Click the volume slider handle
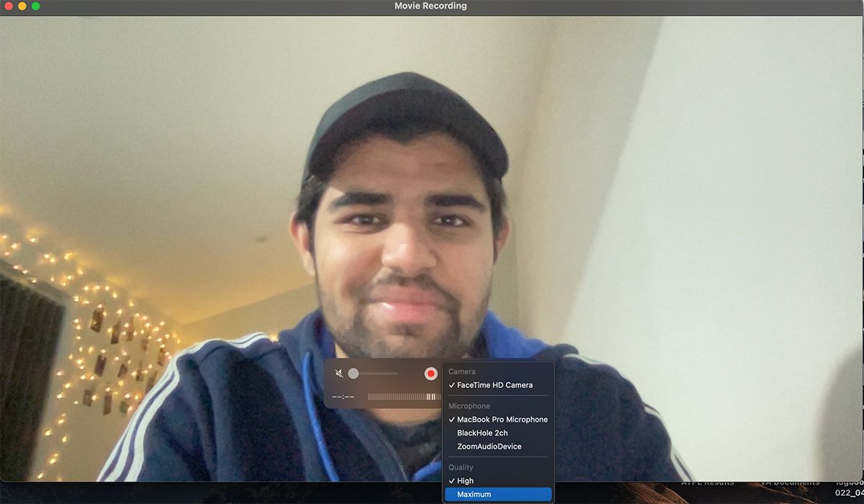The image size is (864, 504). click(354, 373)
